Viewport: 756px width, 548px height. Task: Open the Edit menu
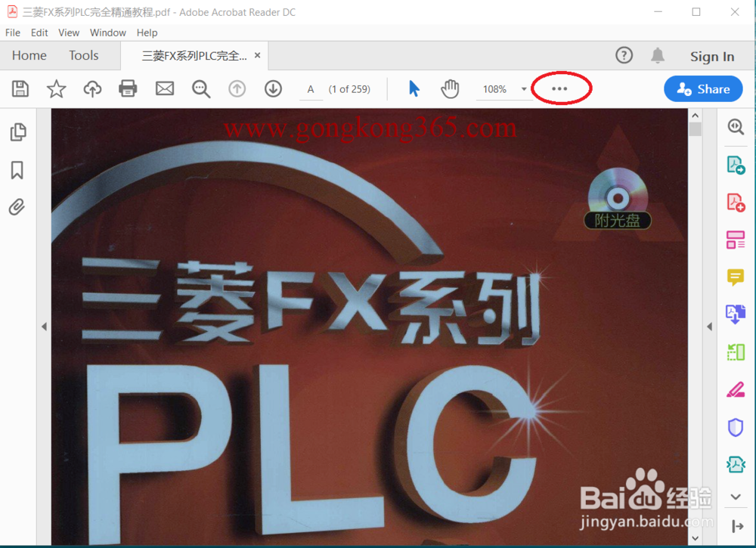(39, 33)
